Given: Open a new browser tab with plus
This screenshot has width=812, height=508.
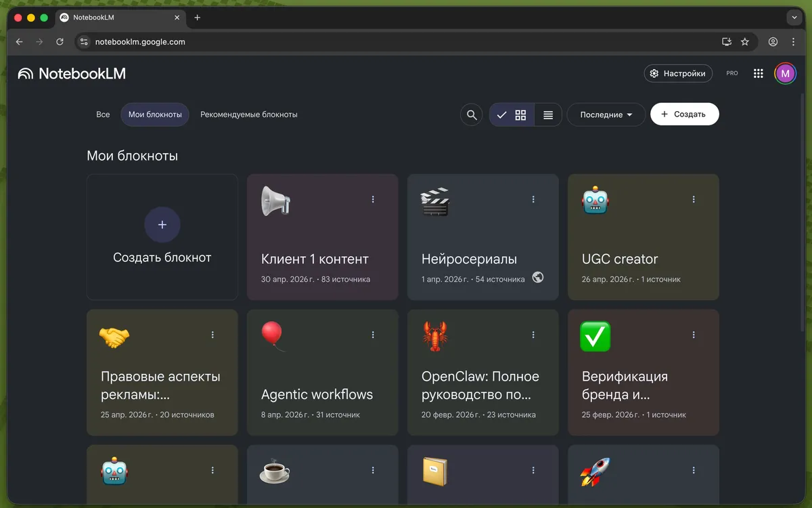Looking at the screenshot, I should [x=197, y=18].
